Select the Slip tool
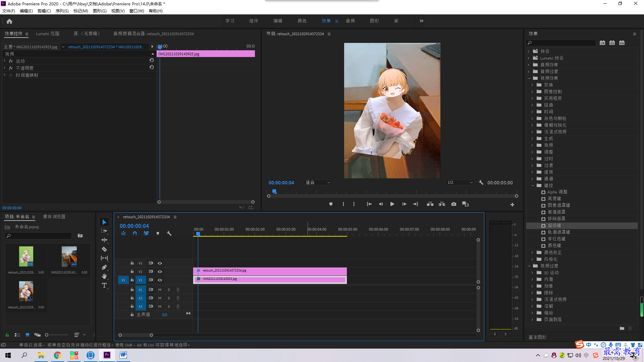This screenshot has width=644, height=362. (104, 258)
